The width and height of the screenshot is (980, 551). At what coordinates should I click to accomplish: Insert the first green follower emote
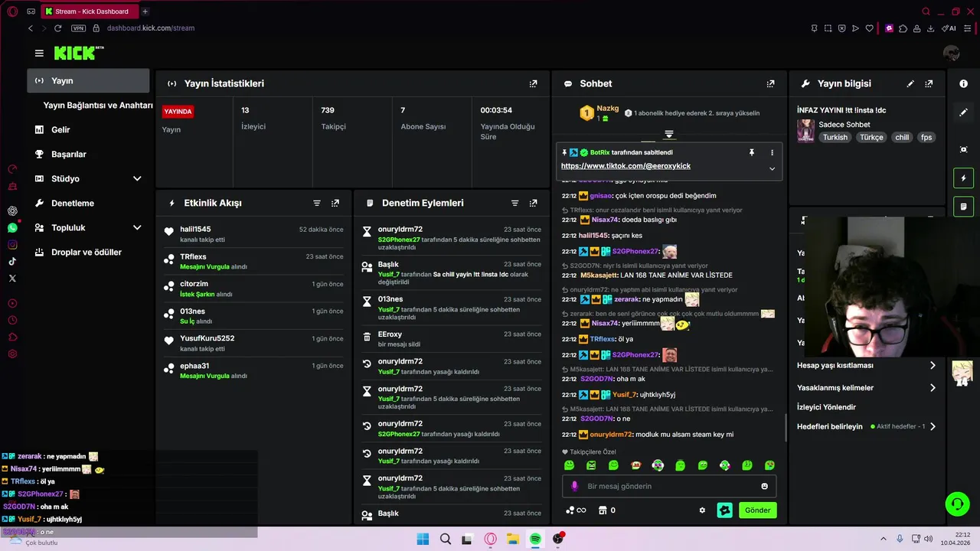(569, 465)
